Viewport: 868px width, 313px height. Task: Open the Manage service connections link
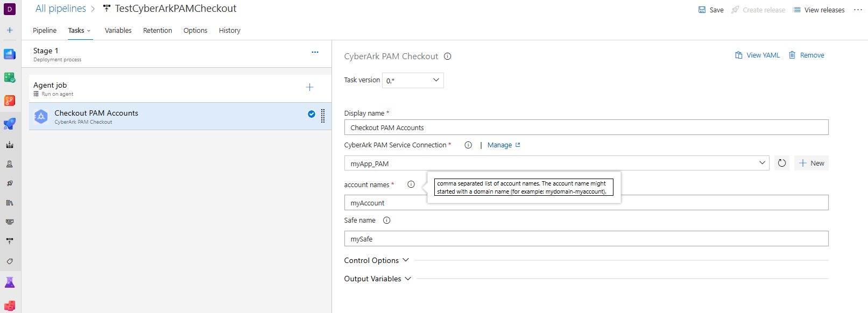[504, 145]
